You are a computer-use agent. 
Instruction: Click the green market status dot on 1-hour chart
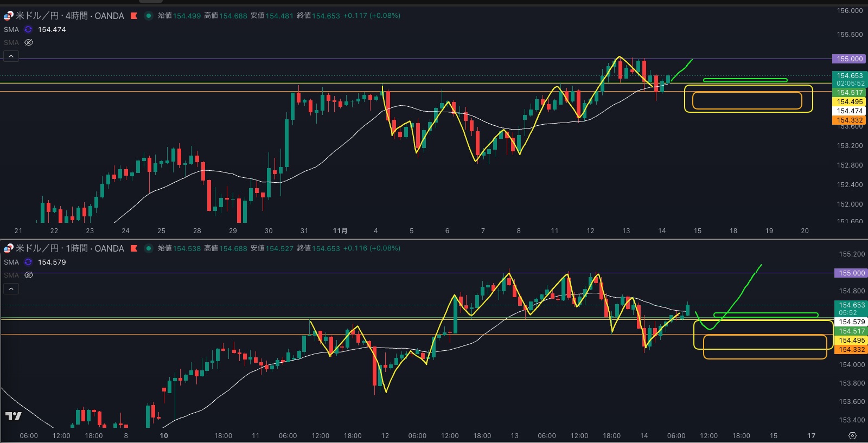click(148, 248)
